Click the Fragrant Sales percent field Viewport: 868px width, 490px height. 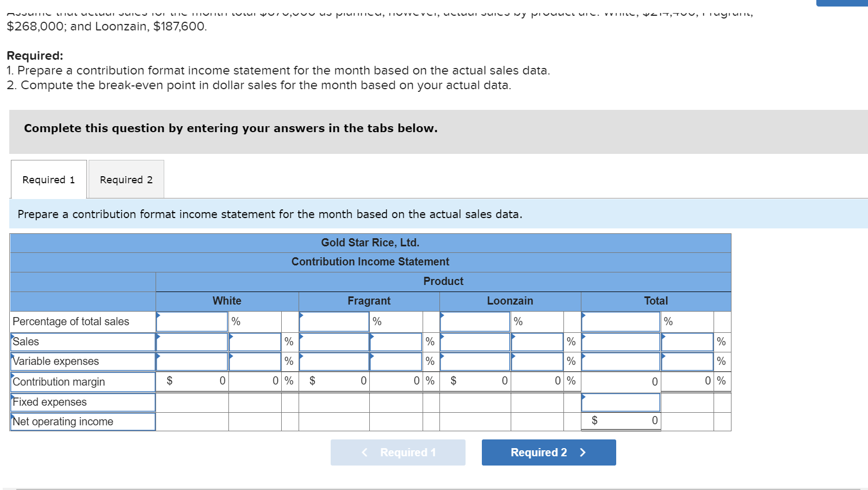click(x=396, y=342)
